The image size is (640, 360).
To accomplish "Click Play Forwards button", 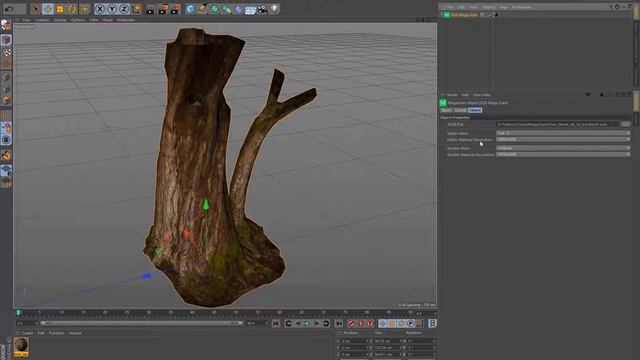I will click(307, 323).
